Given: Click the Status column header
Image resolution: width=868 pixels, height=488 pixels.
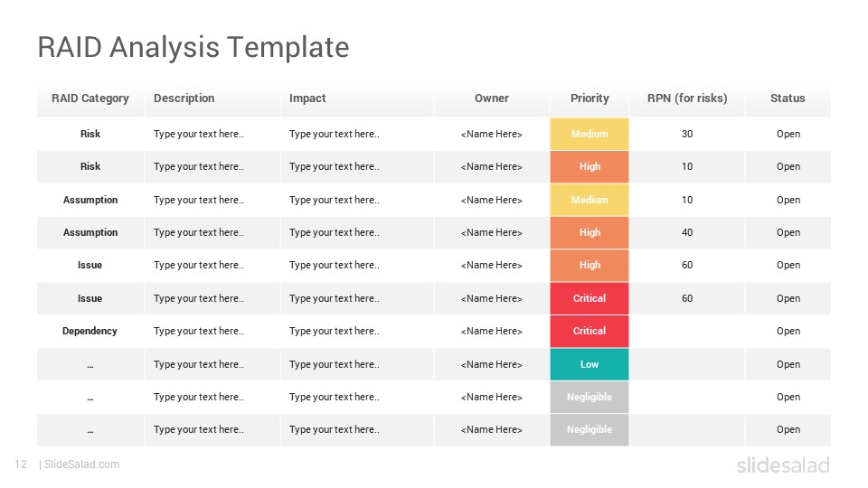Looking at the screenshot, I should click(788, 99).
